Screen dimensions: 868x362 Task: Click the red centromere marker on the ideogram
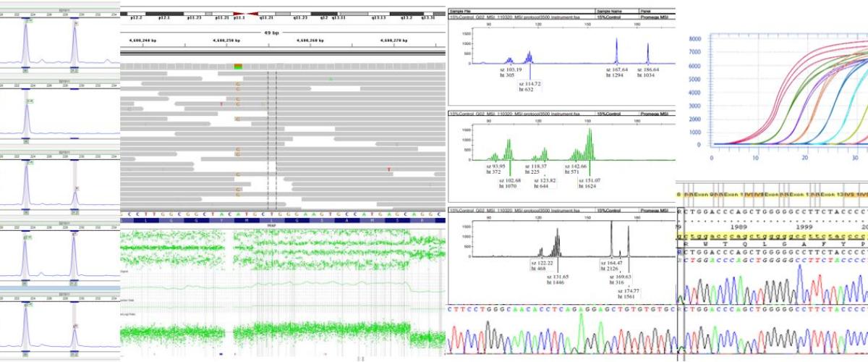(244, 14)
